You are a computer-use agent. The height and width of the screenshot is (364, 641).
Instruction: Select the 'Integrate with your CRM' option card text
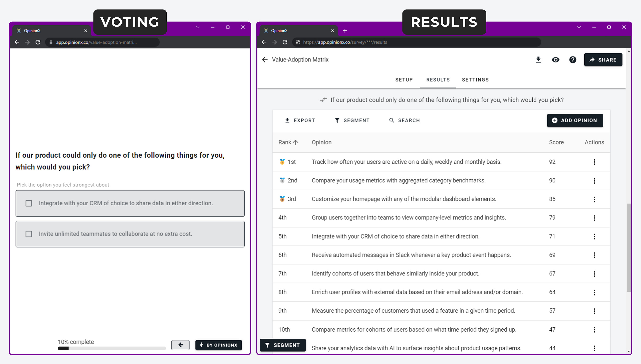pos(126,203)
